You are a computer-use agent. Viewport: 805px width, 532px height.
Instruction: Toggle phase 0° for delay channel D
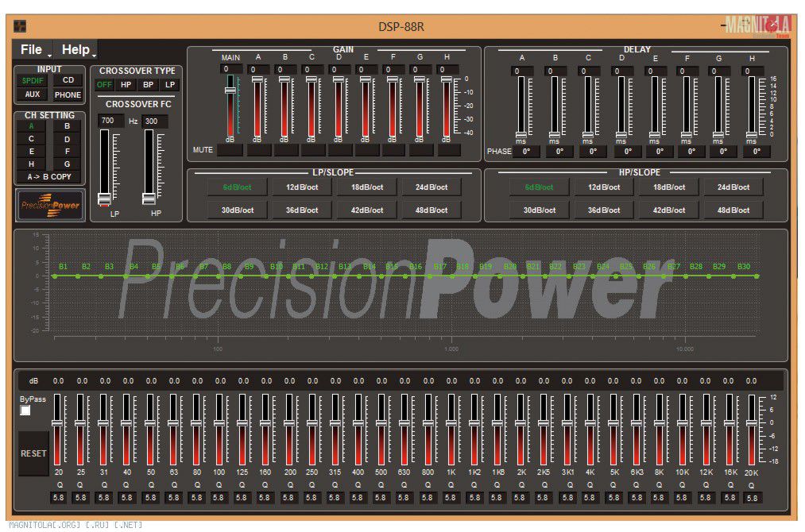[x=628, y=152]
